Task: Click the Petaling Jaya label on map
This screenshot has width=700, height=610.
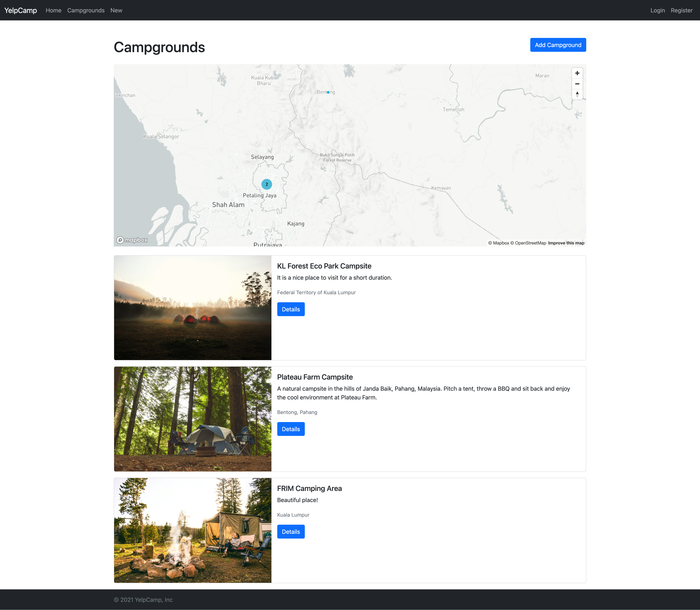Action: [259, 195]
